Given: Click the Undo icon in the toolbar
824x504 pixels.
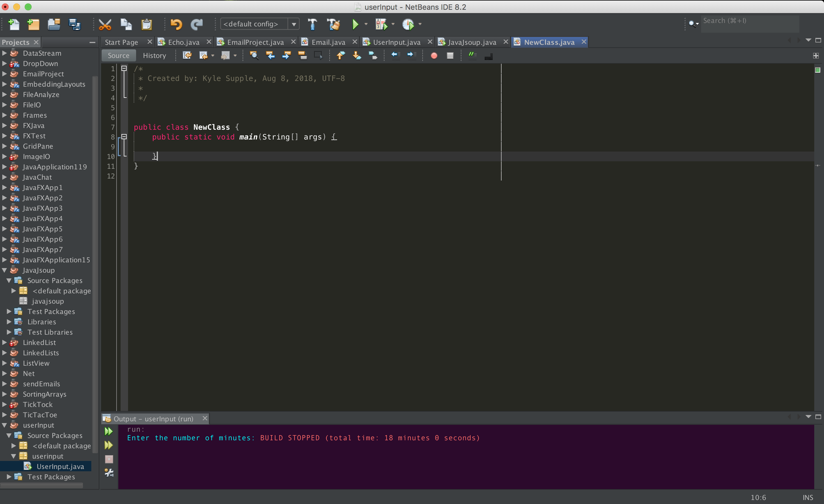Looking at the screenshot, I should [177, 24].
